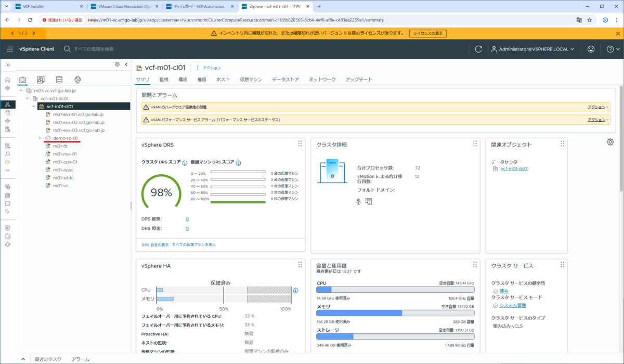Click すべての仮想マシンを表示 link

[x=194, y=244]
